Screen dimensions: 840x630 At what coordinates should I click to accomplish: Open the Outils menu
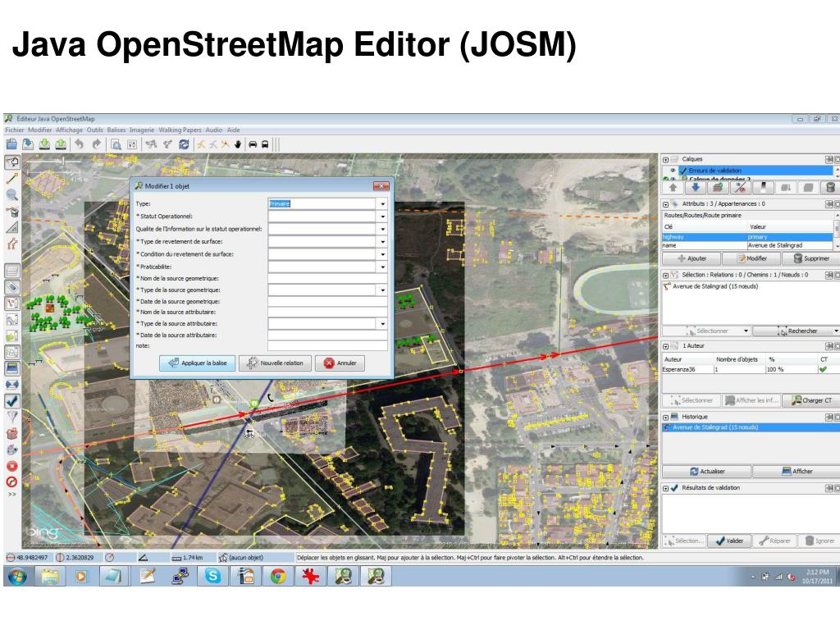click(95, 130)
